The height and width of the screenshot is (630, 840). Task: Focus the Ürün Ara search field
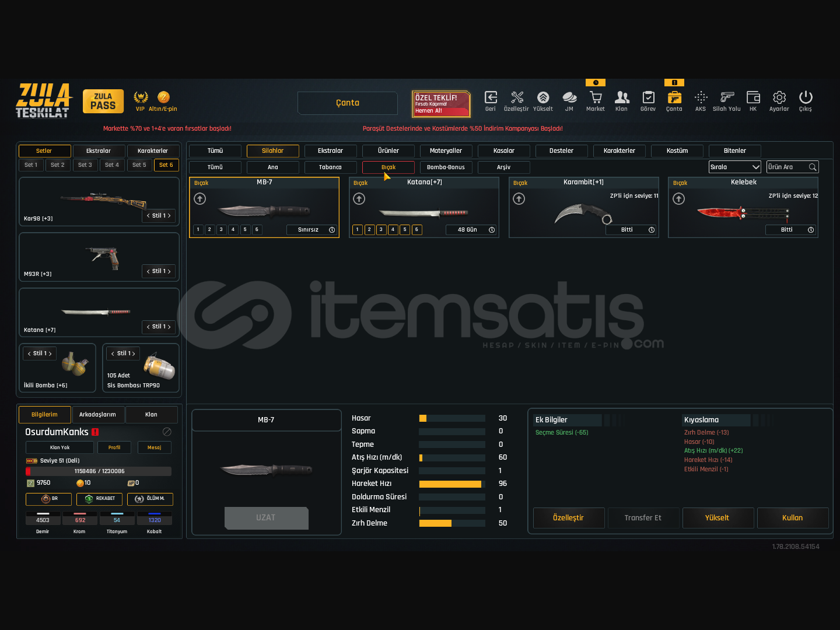(x=793, y=167)
